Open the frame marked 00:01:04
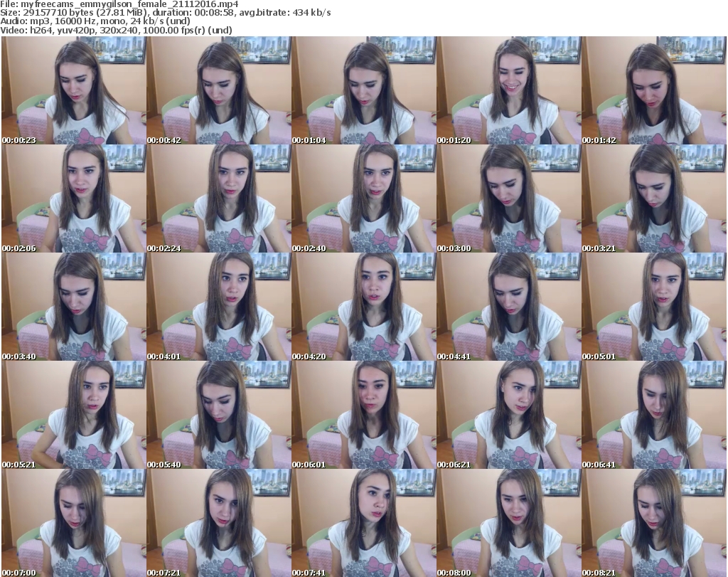Image resolution: width=728 pixels, height=577 pixels. 363,90
